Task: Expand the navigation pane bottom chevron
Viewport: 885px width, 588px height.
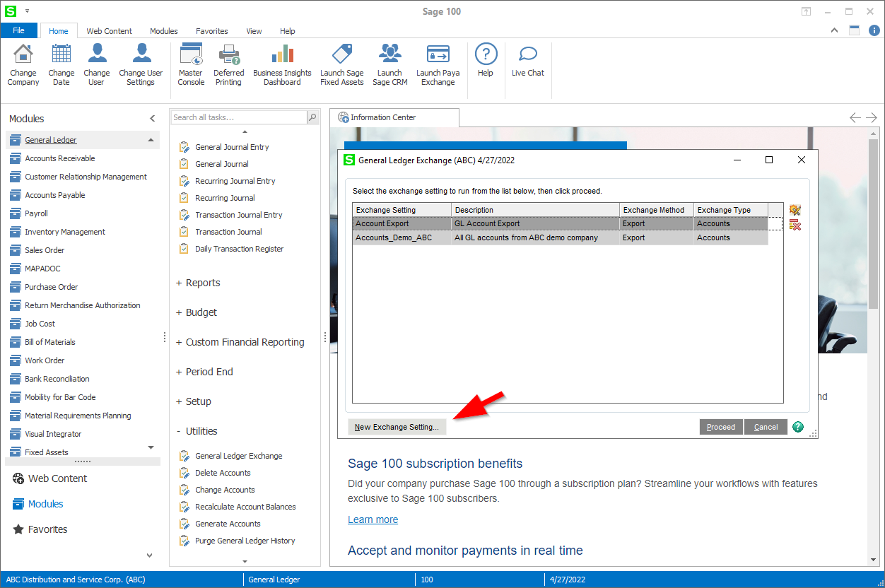Action: click(x=149, y=555)
